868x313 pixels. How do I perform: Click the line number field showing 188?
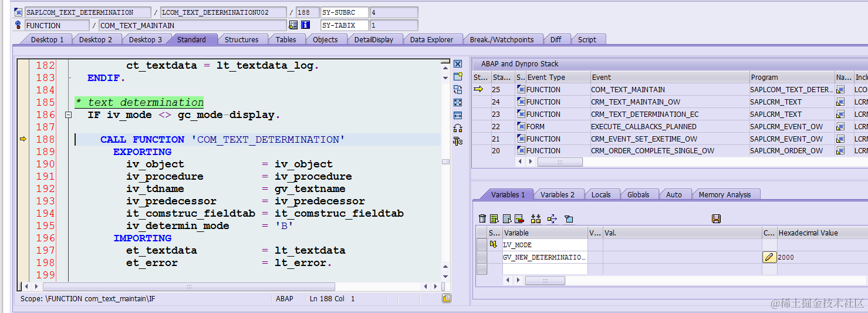(307, 12)
